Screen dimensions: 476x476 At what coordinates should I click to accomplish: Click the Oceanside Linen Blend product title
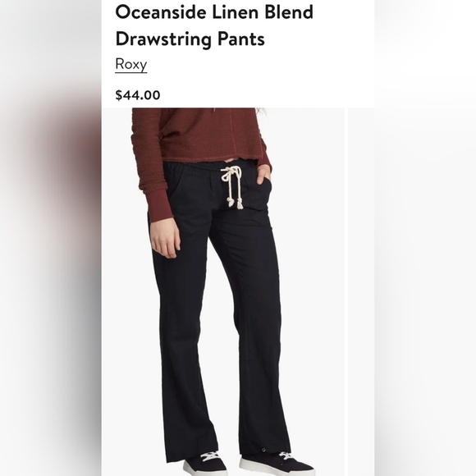[214, 25]
